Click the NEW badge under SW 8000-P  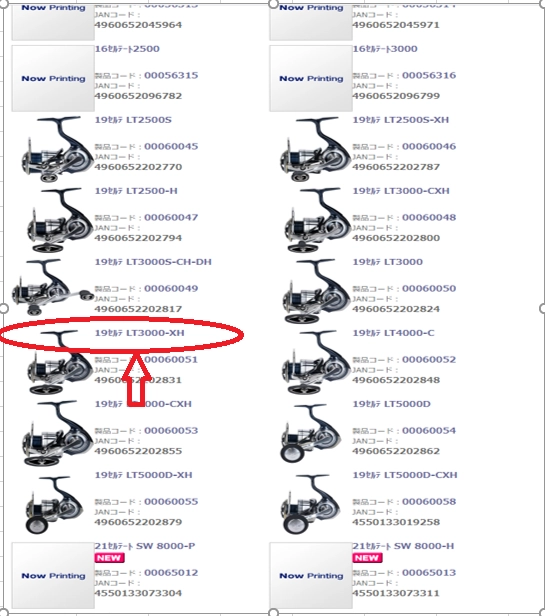point(109,558)
